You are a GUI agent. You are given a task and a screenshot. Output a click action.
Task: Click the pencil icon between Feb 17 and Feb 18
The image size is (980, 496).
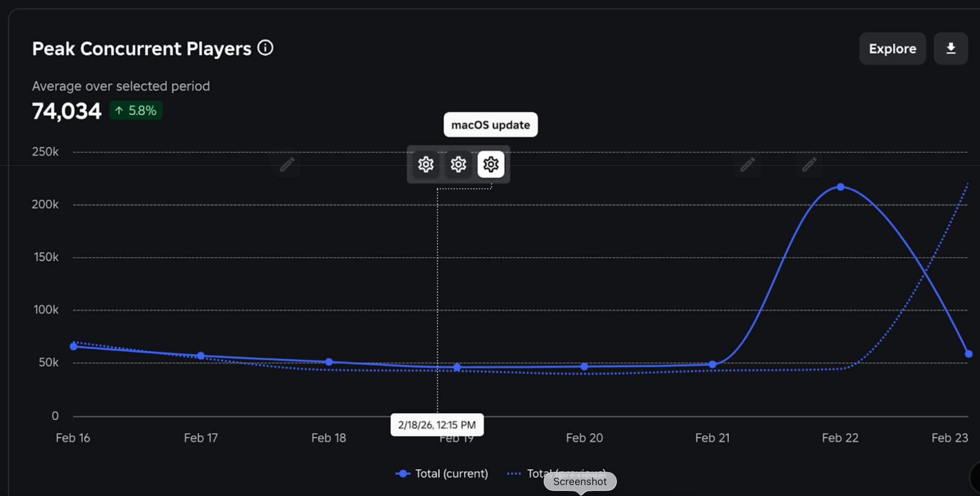click(x=287, y=164)
